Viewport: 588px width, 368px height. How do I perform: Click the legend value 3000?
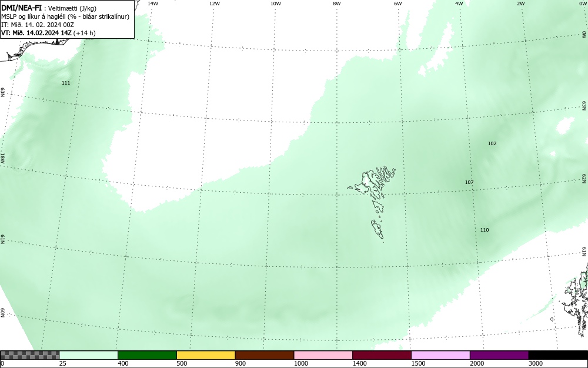click(536, 363)
